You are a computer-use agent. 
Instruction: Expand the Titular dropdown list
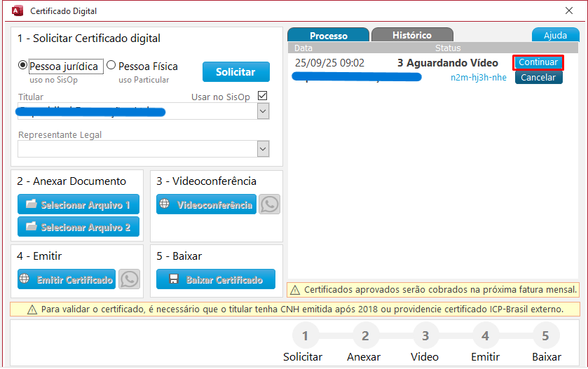(x=263, y=111)
